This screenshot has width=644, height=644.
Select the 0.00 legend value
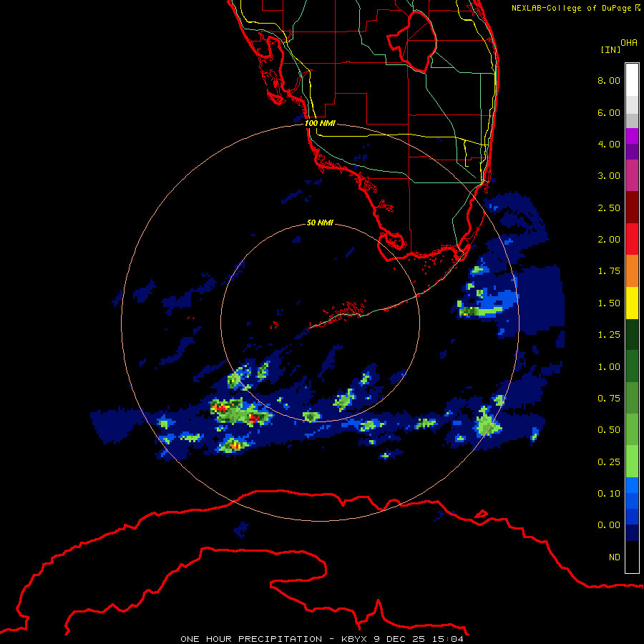609,525
